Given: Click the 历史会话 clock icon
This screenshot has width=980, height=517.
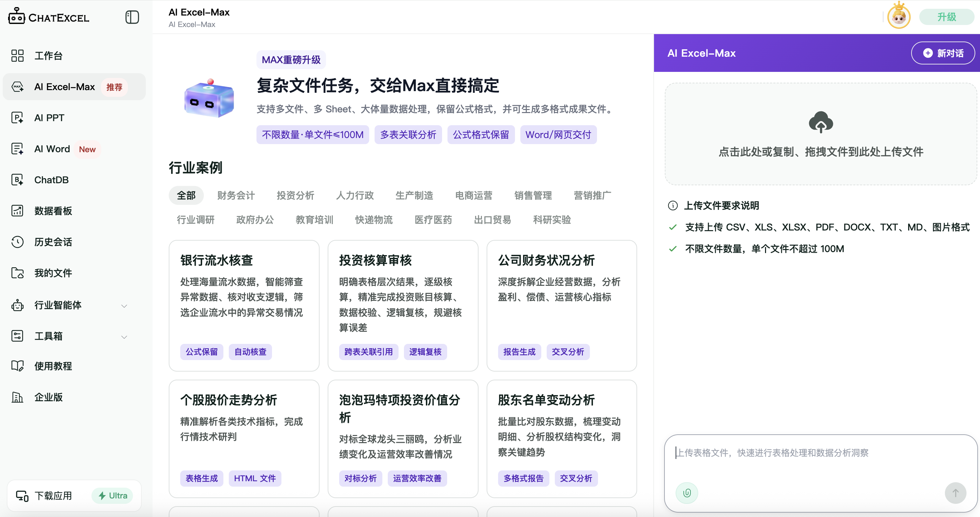Looking at the screenshot, I should (x=18, y=242).
